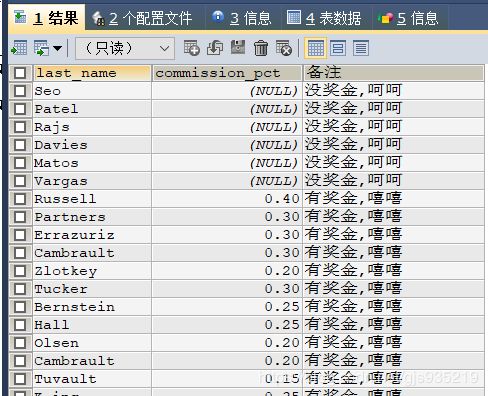This screenshot has width=488, height=396.
Task: Select the Olsen last_name cell
Action: click(92, 343)
